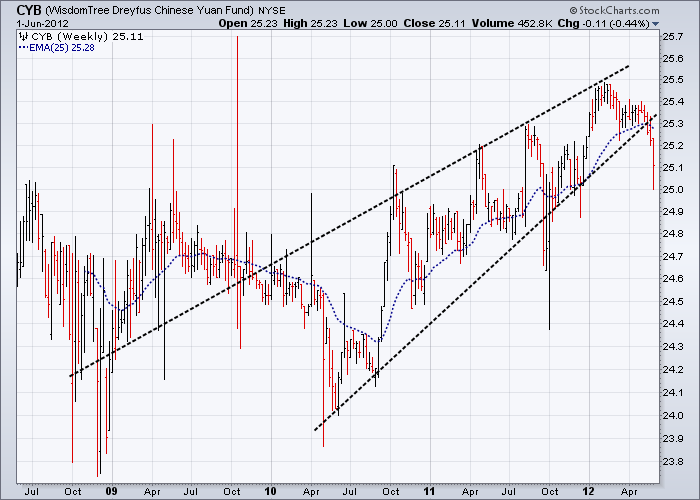Click the WisdomTree Dreyfus Chinese Yuan Fund name

[149, 10]
